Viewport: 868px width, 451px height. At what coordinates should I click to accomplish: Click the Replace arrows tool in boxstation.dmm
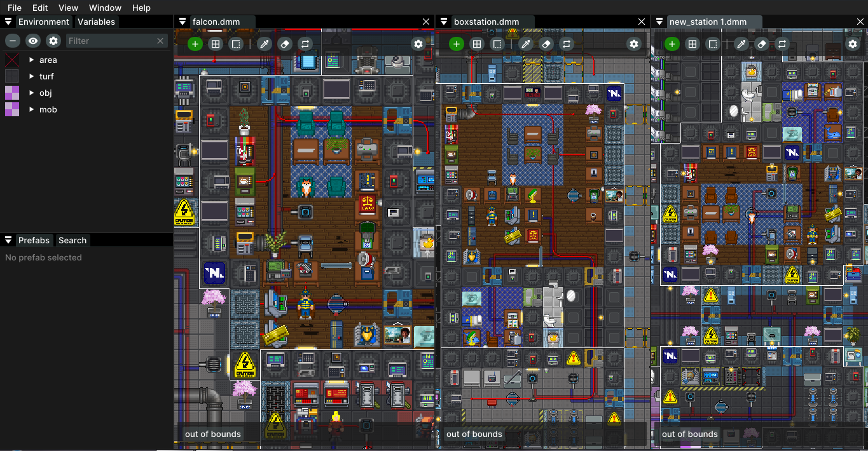click(567, 44)
